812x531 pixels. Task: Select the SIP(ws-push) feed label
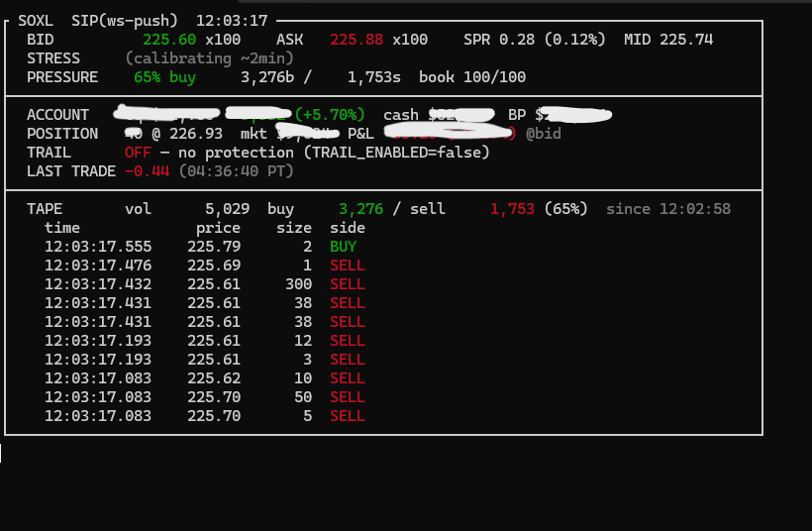[125, 21]
